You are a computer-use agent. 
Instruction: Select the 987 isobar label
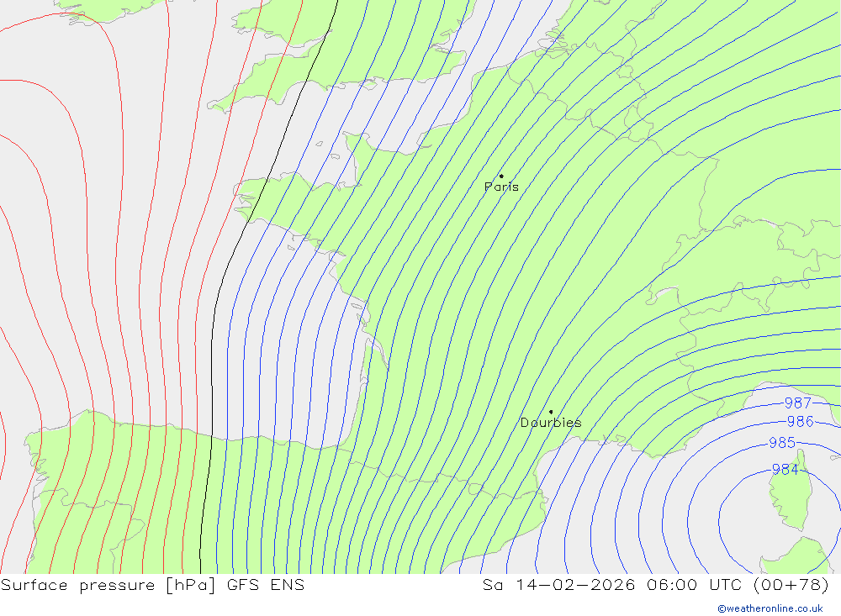797,403
